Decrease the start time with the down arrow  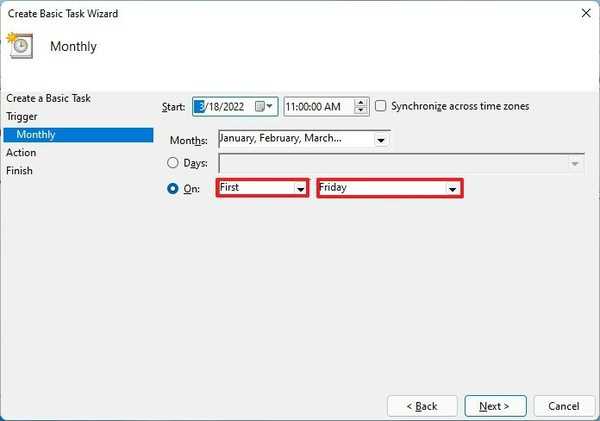point(363,110)
